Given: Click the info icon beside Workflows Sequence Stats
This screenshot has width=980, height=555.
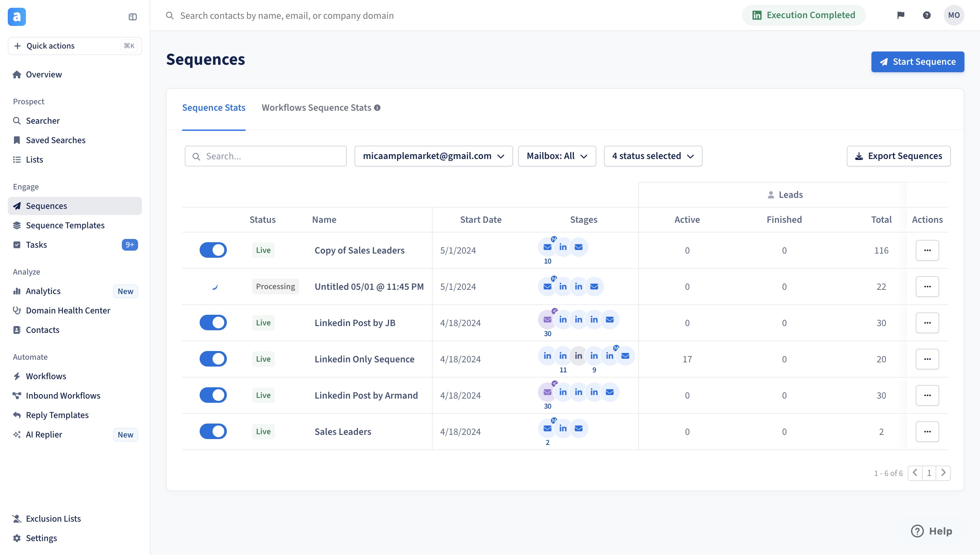Looking at the screenshot, I should tap(377, 108).
